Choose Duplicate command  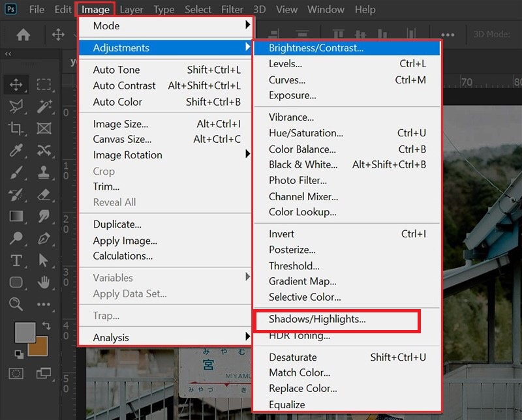click(x=166, y=224)
